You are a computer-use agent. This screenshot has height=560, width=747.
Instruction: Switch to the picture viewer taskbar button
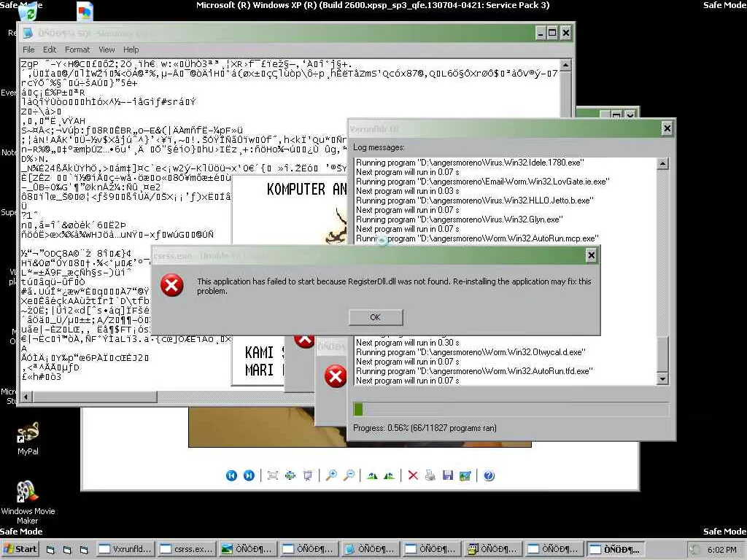point(248,549)
